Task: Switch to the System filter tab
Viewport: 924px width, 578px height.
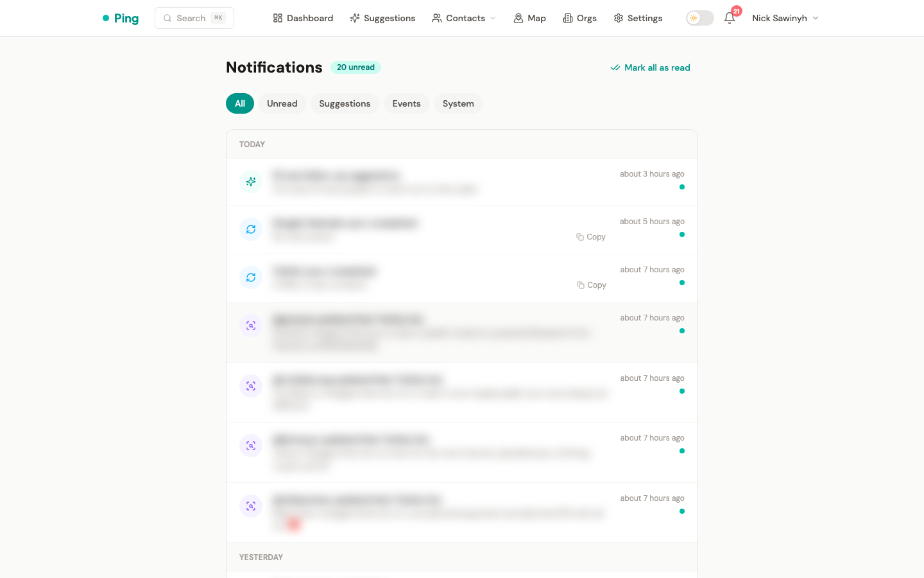Action: click(x=458, y=103)
